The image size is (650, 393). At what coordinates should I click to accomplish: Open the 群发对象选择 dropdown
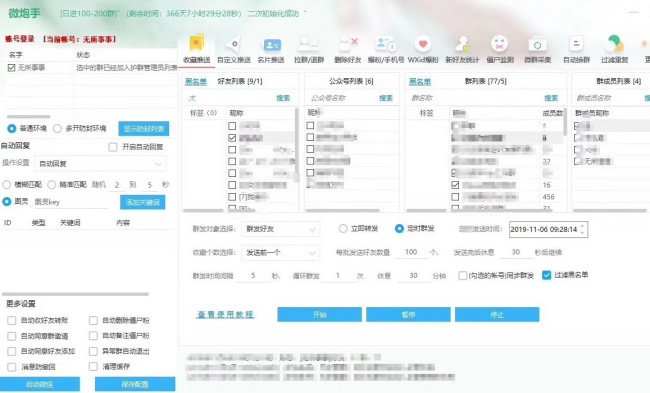coord(281,229)
